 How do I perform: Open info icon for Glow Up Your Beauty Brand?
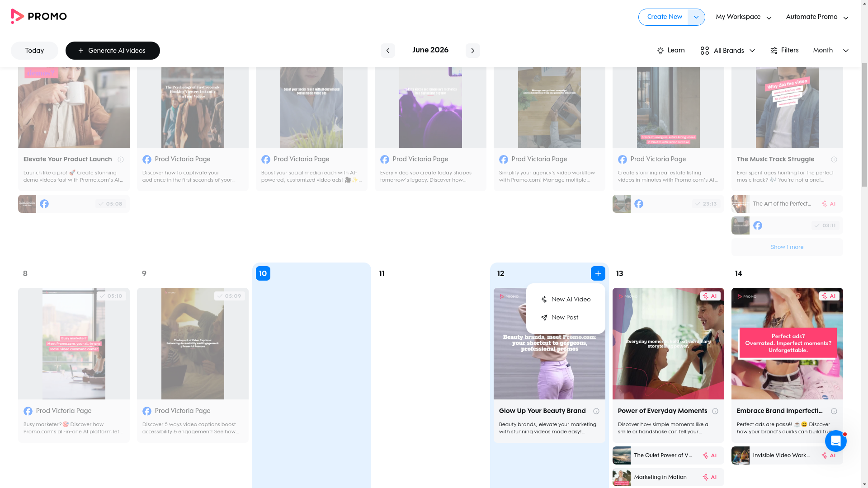tap(596, 411)
